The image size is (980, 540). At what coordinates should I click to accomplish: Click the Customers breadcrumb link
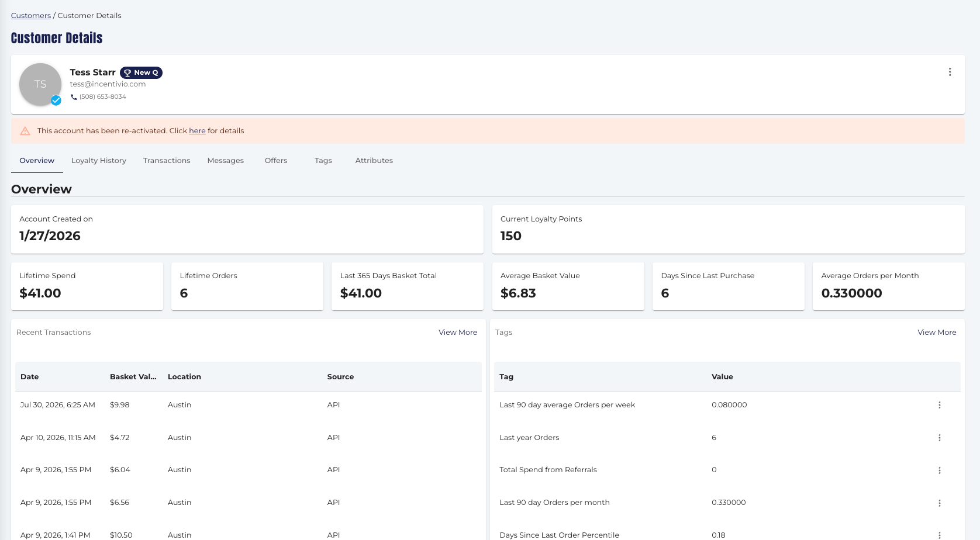pyautogui.click(x=31, y=16)
